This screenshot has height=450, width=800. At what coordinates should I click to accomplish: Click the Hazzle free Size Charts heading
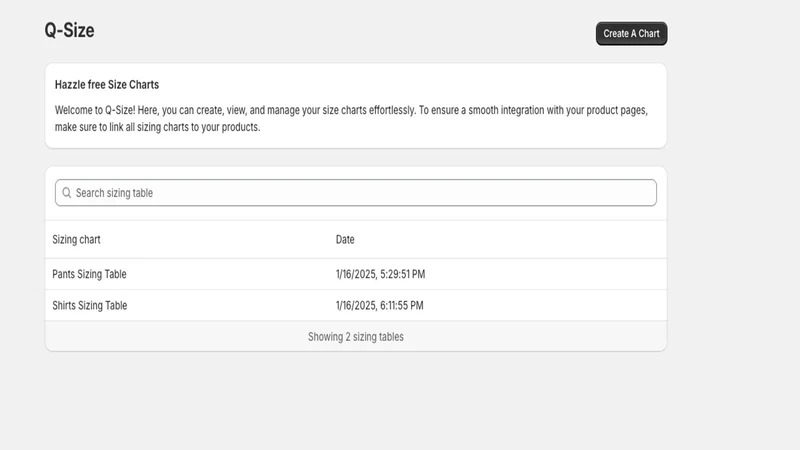click(107, 85)
